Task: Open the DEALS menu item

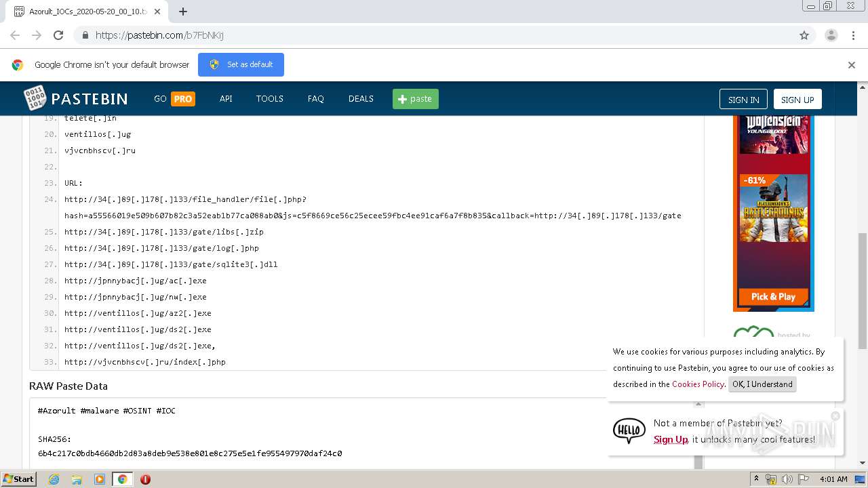Action: pos(361,99)
